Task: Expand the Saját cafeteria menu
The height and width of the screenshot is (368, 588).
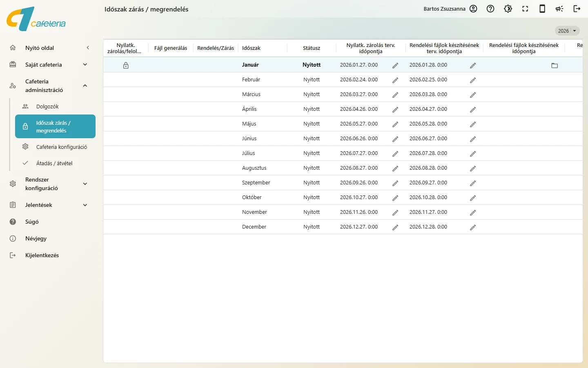Action: point(85,65)
